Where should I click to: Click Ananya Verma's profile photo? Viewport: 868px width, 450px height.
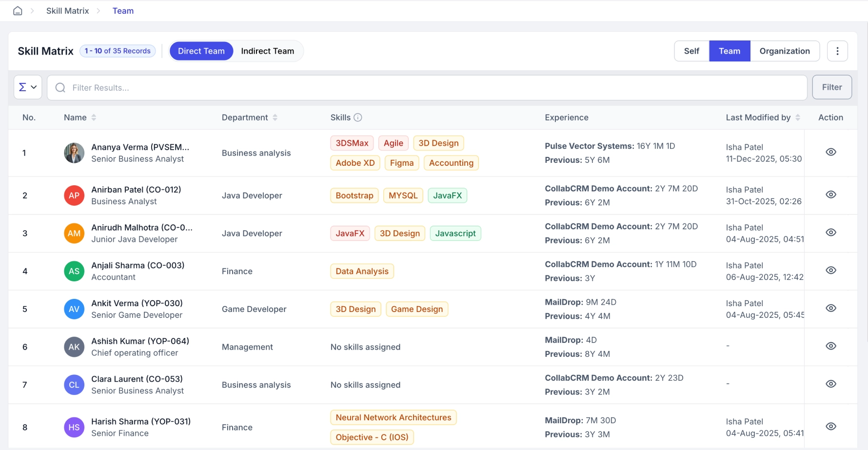click(74, 153)
